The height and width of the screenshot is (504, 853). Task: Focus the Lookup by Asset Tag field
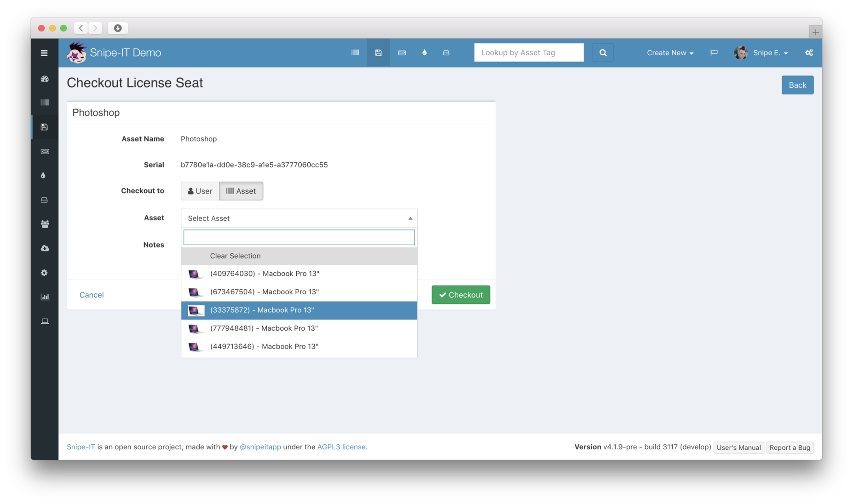[529, 52]
